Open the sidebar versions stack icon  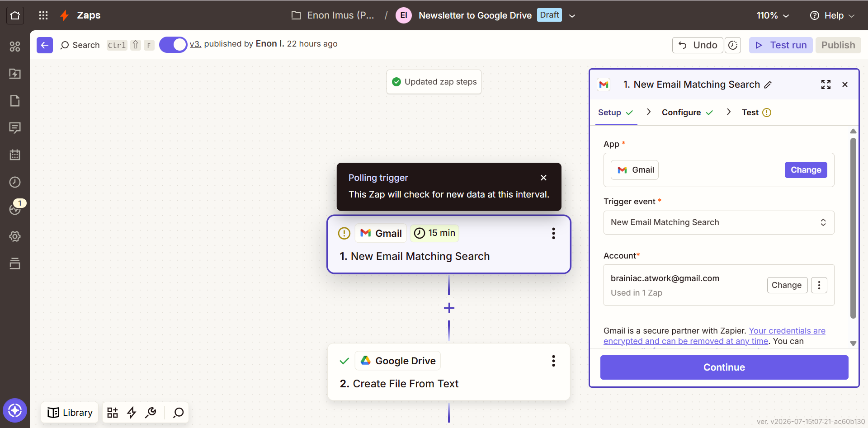(x=15, y=263)
